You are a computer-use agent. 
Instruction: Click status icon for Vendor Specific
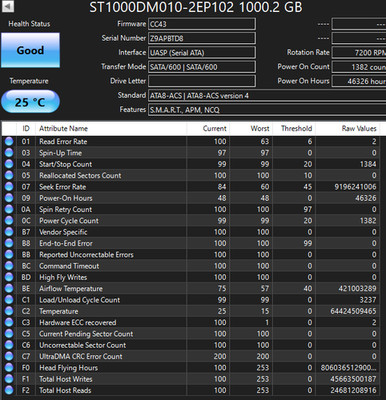tap(9, 232)
